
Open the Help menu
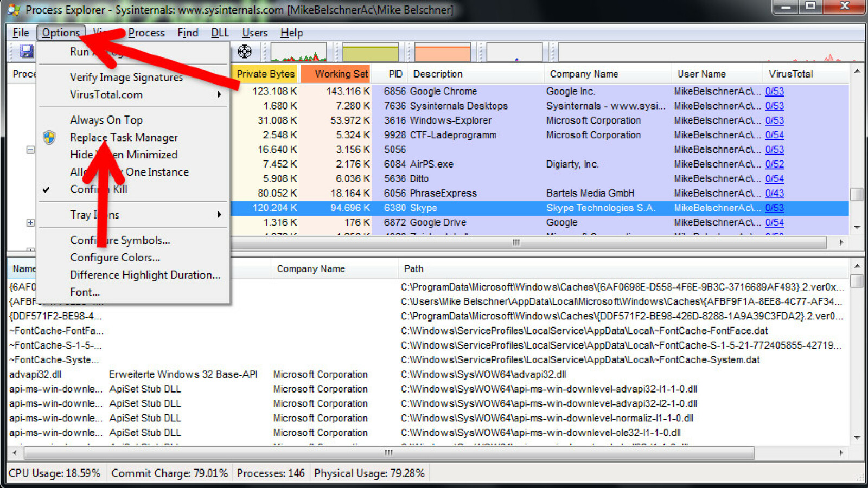click(x=291, y=33)
